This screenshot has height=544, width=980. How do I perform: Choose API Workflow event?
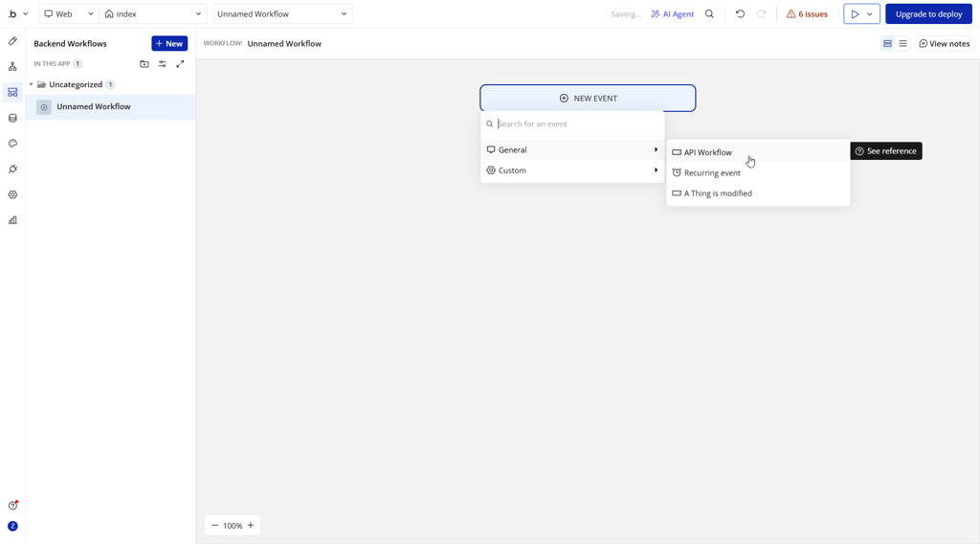click(x=758, y=152)
